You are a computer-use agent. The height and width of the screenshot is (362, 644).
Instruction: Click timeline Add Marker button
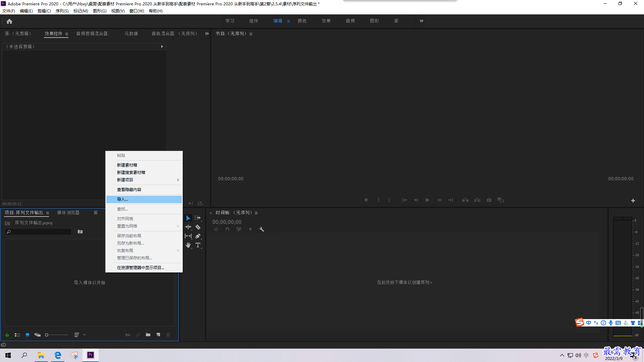[x=250, y=230]
